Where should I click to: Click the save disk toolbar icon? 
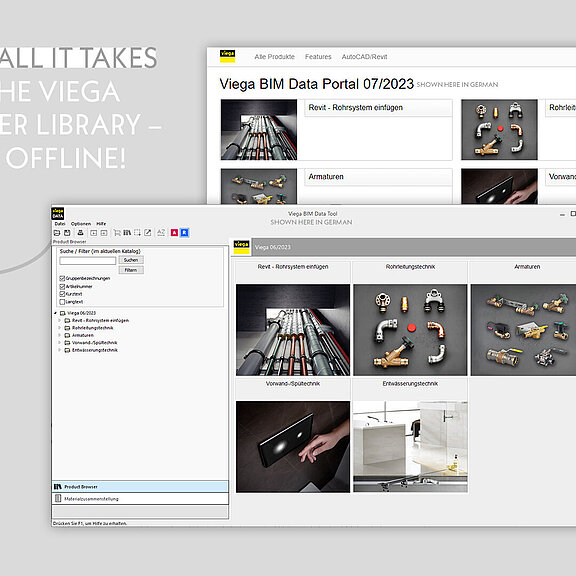[67, 233]
